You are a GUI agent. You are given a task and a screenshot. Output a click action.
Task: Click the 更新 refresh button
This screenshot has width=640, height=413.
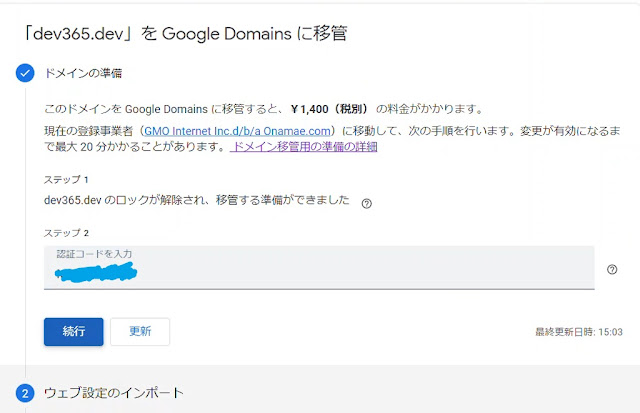coord(140,331)
